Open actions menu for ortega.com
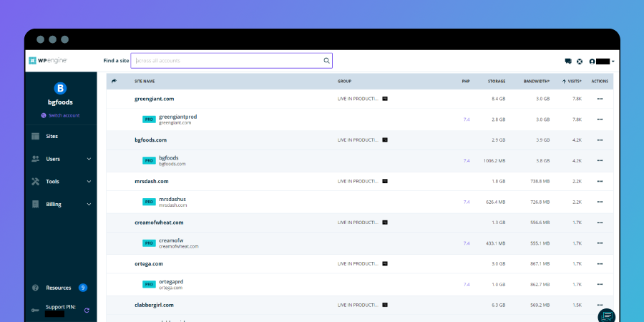Screen dimensions: 644x322 pyautogui.click(x=600, y=263)
